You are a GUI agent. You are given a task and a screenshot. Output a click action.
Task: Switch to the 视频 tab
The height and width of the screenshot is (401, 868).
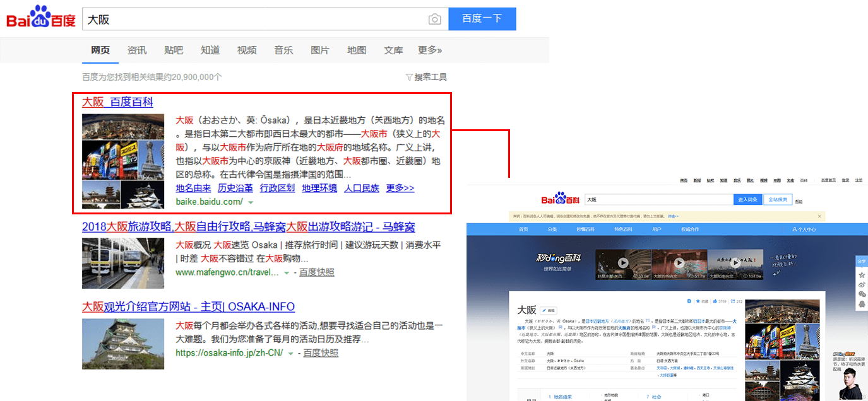[247, 50]
